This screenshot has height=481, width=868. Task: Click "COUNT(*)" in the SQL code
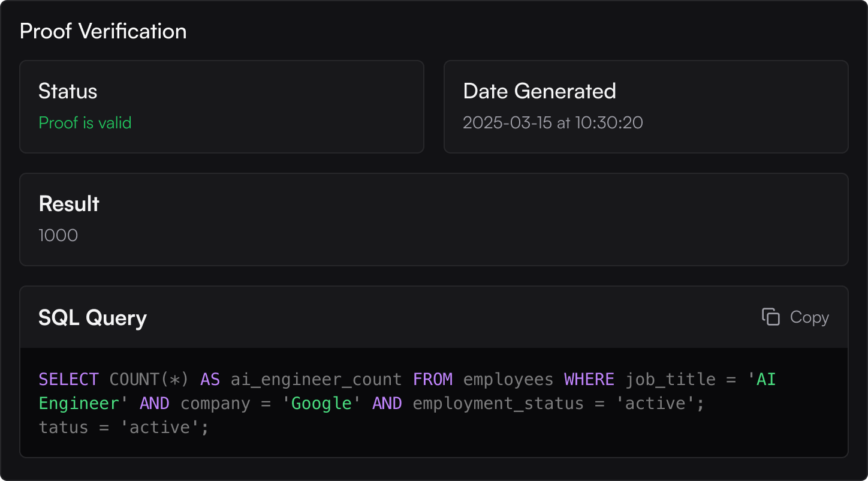(x=149, y=380)
